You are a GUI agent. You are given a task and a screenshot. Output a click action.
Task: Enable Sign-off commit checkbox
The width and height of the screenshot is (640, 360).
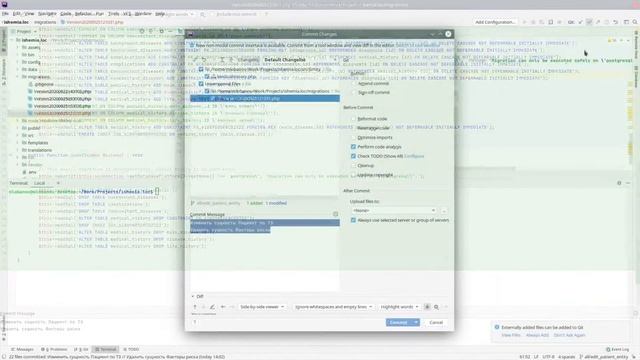pyautogui.click(x=353, y=93)
